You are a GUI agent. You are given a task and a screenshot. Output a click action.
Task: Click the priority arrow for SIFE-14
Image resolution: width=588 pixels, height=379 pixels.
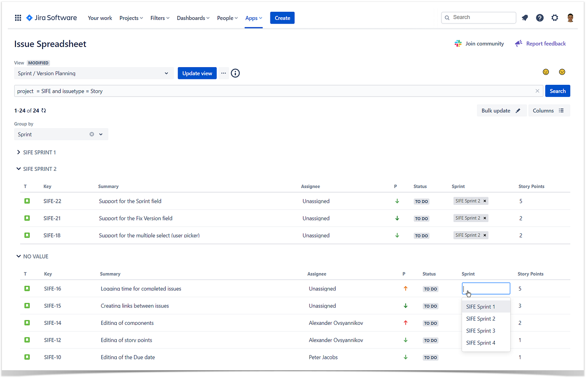[406, 323]
